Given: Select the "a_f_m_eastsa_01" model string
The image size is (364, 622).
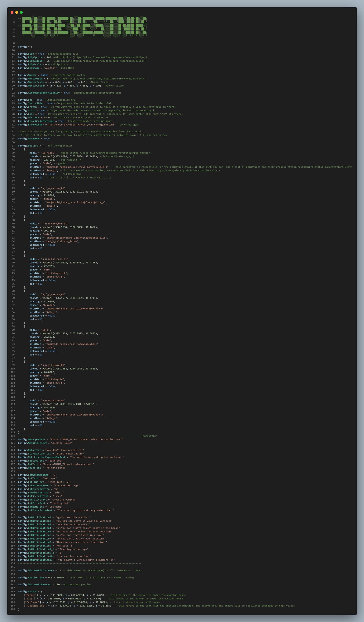Looking at the screenshot, I should point(53,188).
